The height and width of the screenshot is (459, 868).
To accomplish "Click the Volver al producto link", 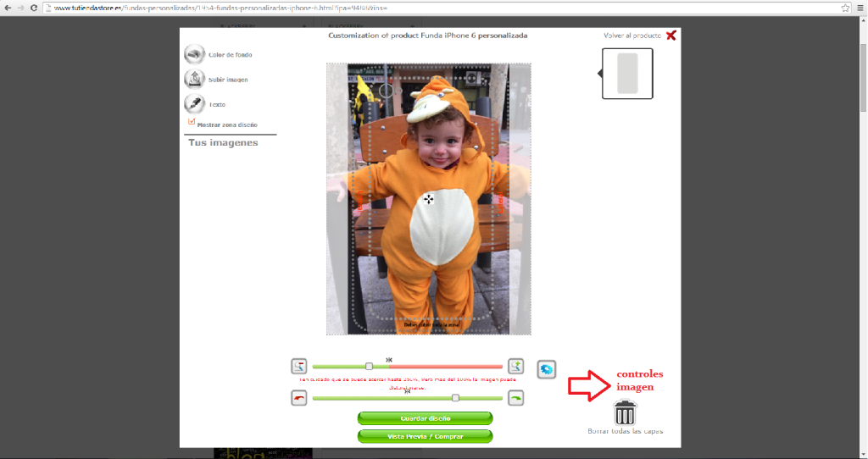I will 632,36.
